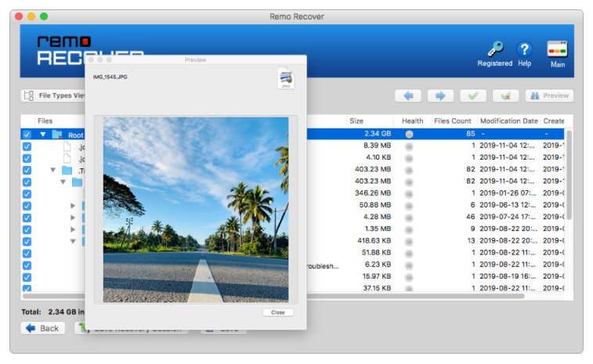
Task: Click the right arrow navigation button
Action: 441,96
